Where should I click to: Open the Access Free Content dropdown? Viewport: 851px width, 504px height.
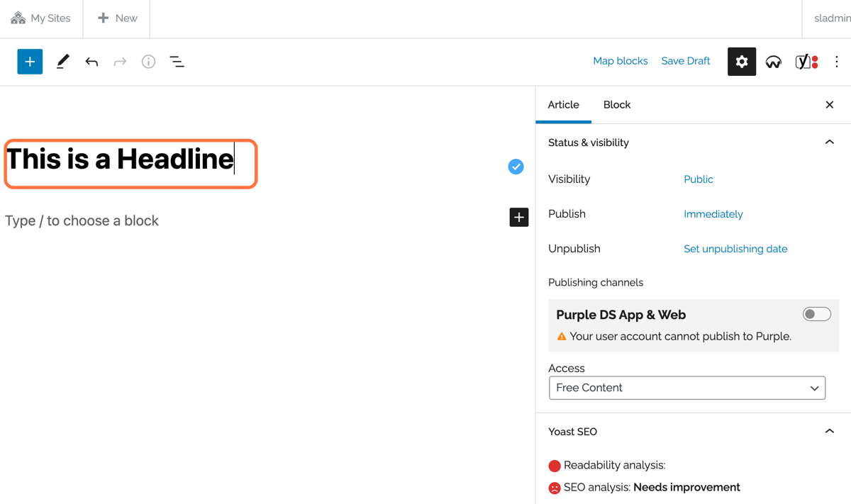pyautogui.click(x=687, y=388)
